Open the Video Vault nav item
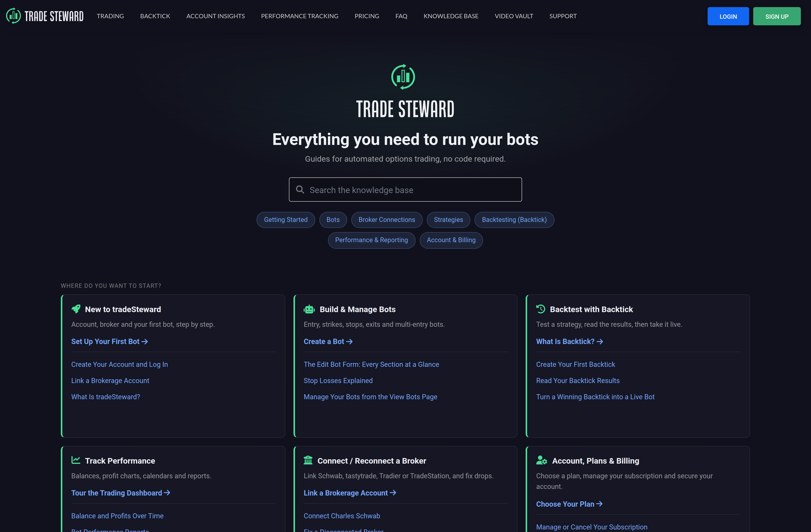The width and height of the screenshot is (811, 532). coord(513,16)
